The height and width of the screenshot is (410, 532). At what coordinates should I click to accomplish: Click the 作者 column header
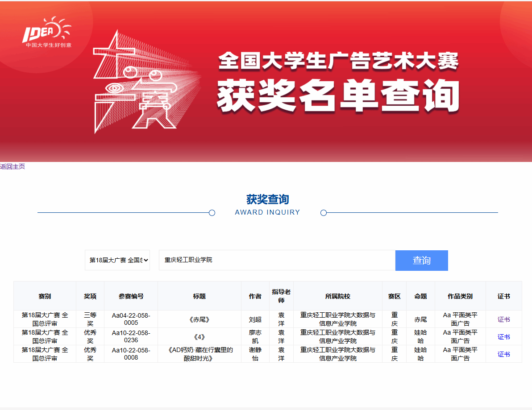click(x=255, y=296)
